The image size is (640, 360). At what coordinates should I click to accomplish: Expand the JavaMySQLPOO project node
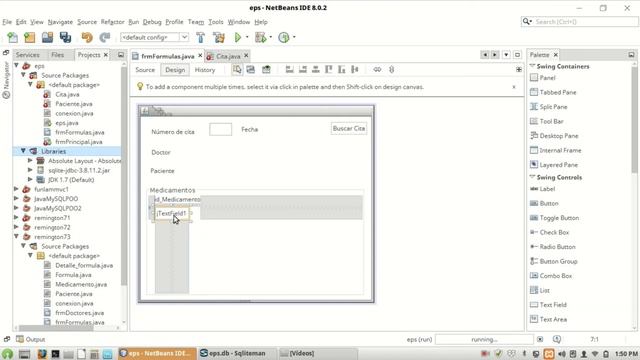(16, 198)
